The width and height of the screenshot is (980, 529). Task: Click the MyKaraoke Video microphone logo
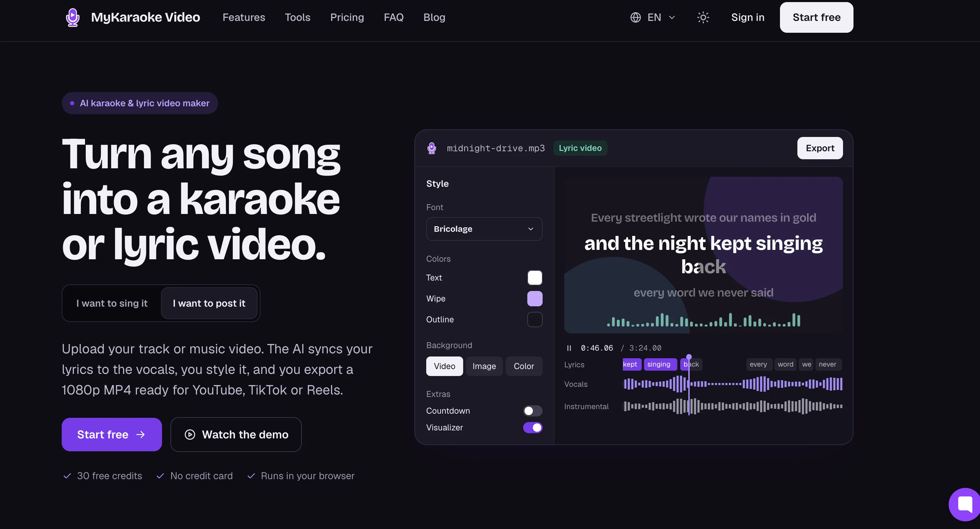(x=72, y=17)
